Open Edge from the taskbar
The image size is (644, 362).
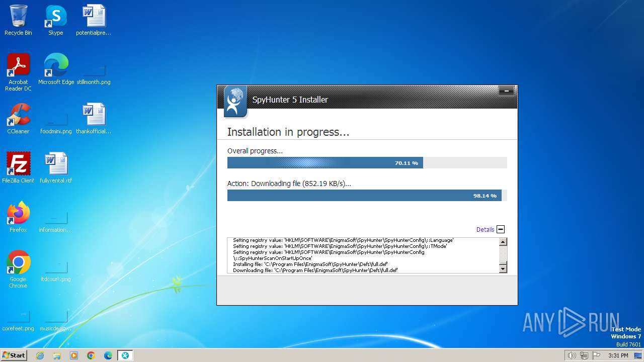click(x=108, y=355)
